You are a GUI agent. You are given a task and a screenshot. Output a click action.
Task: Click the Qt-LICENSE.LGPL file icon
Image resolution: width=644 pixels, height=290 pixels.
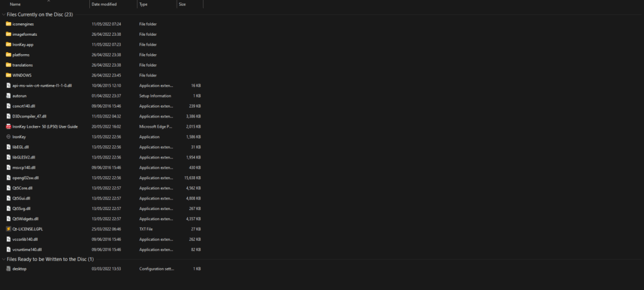click(x=8, y=229)
